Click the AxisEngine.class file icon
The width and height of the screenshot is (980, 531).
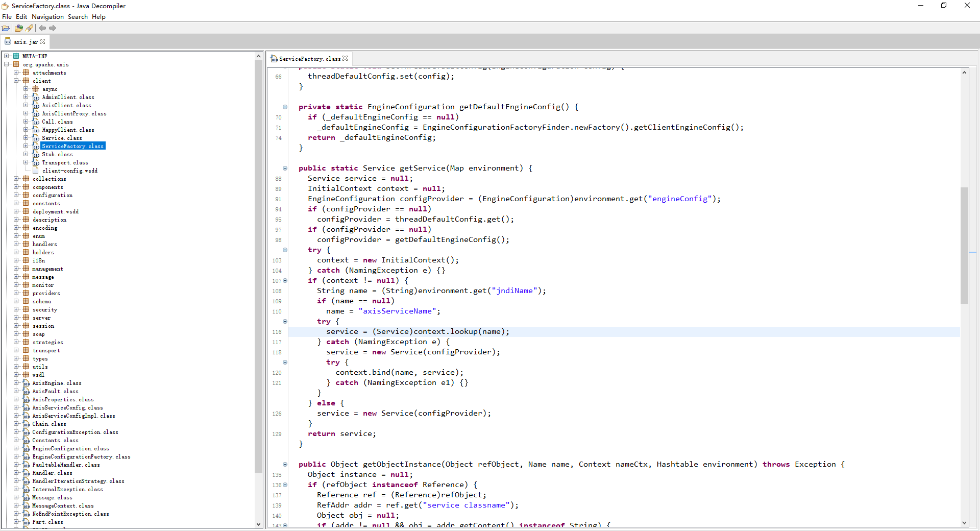click(x=26, y=383)
